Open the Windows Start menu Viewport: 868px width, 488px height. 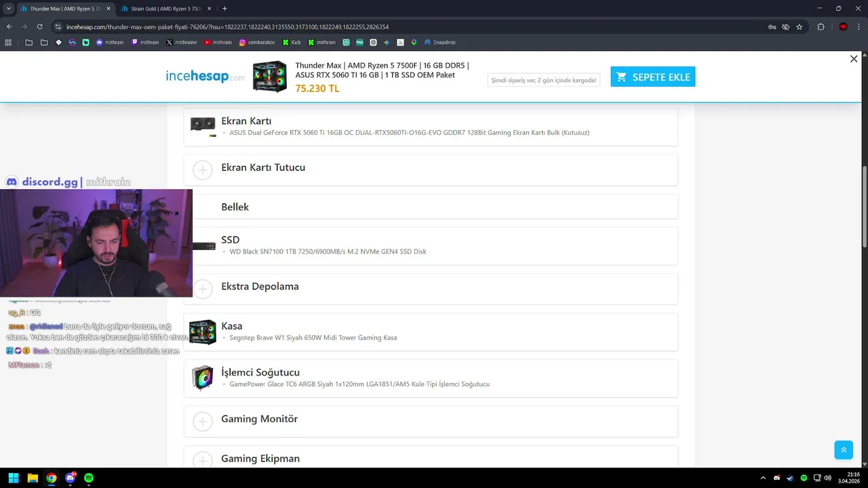(x=14, y=478)
